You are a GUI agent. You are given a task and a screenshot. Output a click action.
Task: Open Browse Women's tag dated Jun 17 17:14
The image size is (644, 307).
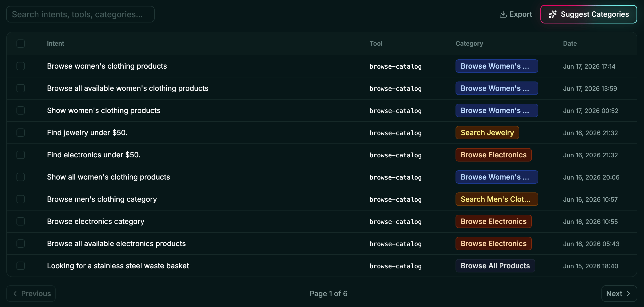pos(497,66)
